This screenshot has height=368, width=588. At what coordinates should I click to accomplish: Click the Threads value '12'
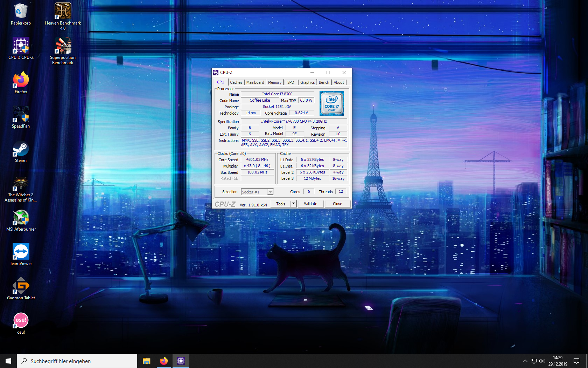click(x=341, y=191)
